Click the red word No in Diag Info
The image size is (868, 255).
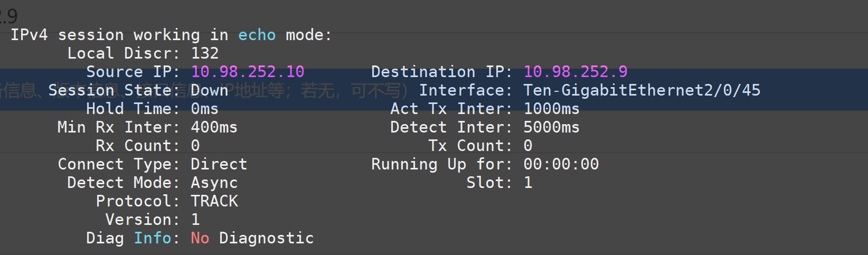[x=200, y=238]
